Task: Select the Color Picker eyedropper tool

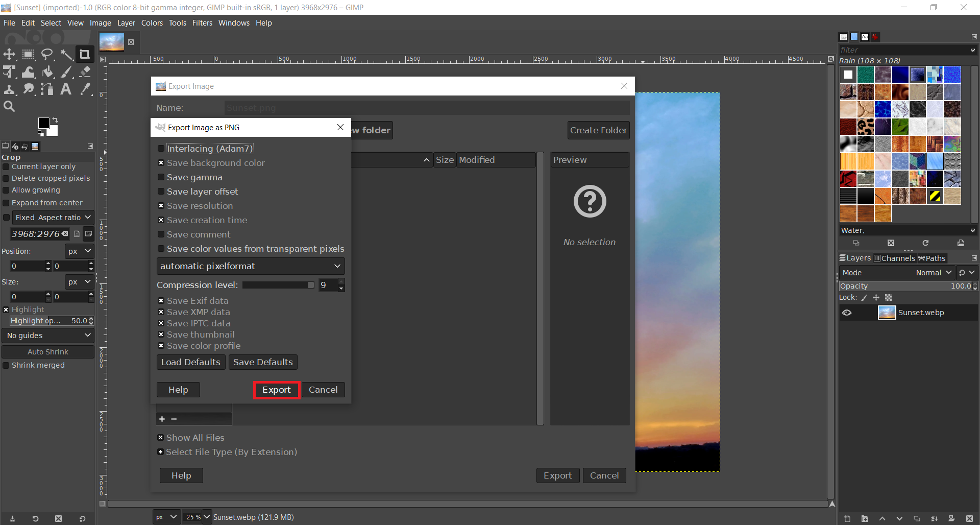Action: click(x=85, y=89)
